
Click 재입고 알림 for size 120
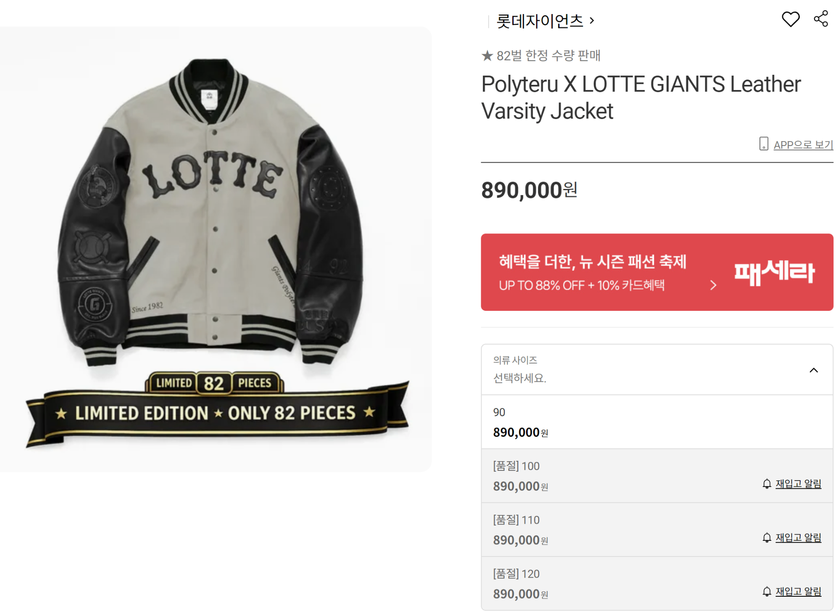[x=798, y=591]
